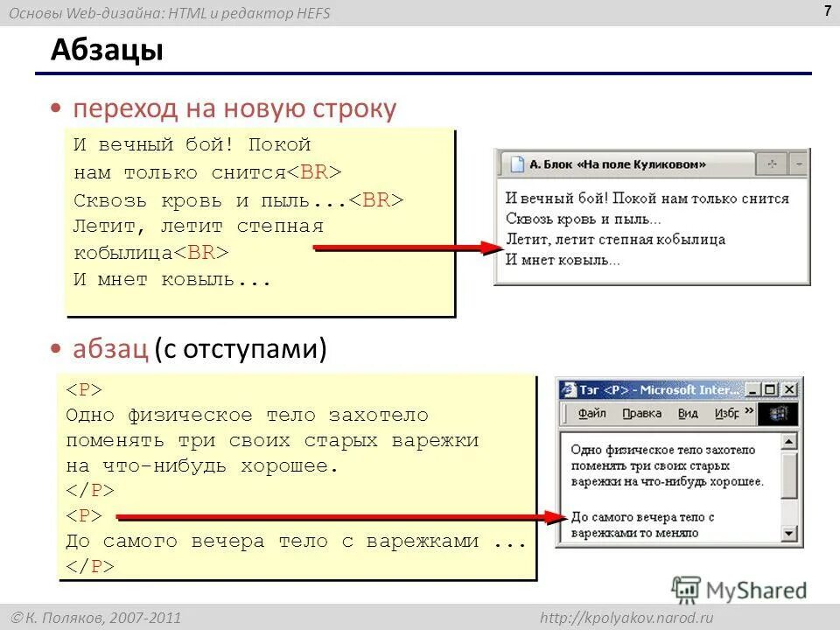This screenshot has height=630, width=840.
Task: Click the page icon on the Блок tab
Action: tap(516, 164)
